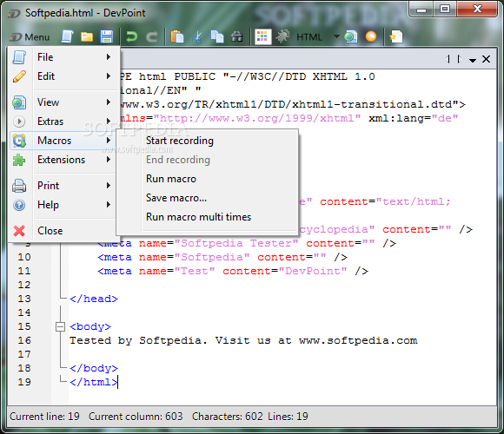Image resolution: width=504 pixels, height=434 pixels.
Task: Click the New document toolbar icon
Action: pos(67,36)
